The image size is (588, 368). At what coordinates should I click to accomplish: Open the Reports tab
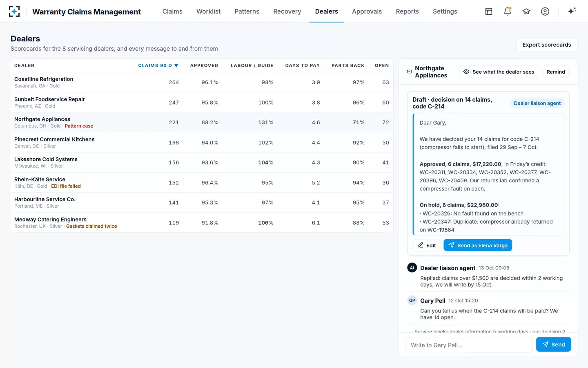tap(407, 11)
